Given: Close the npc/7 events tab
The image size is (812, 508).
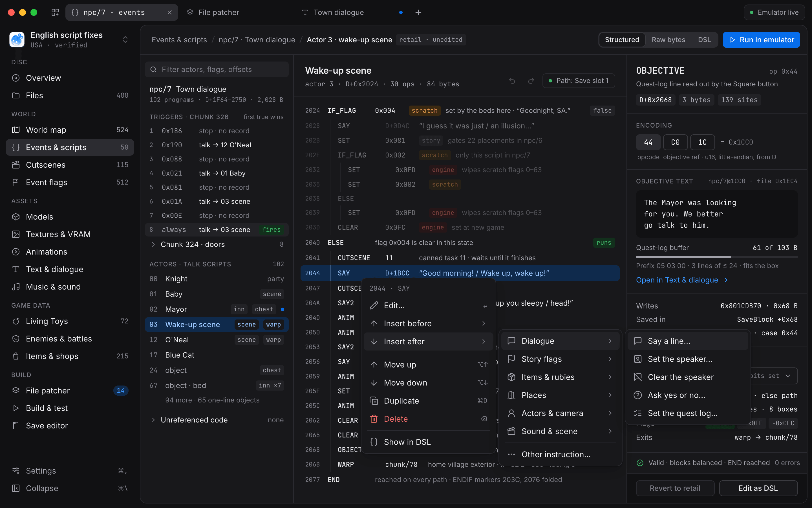Looking at the screenshot, I should pos(169,12).
